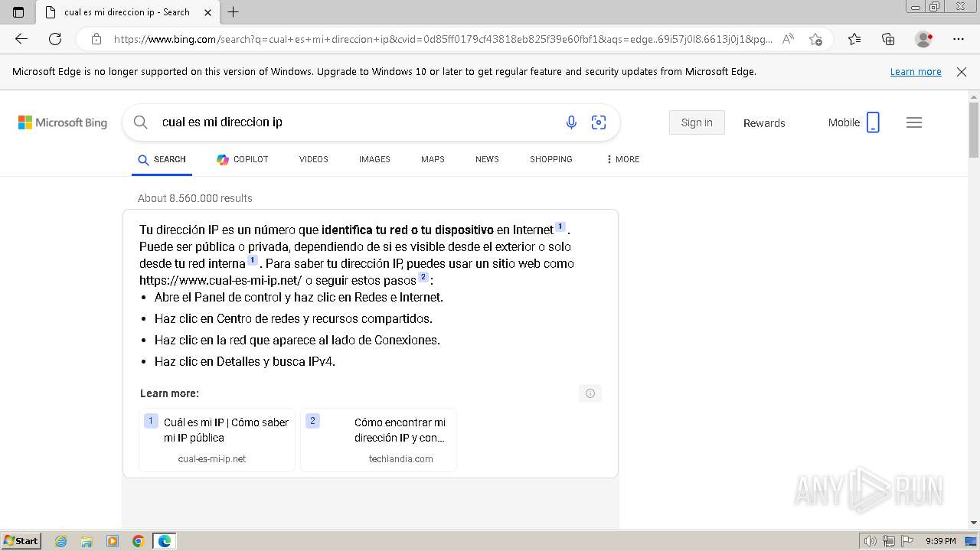Viewport: 980px width, 551px height.
Task: Select Edge taskbar button
Action: 165,541
